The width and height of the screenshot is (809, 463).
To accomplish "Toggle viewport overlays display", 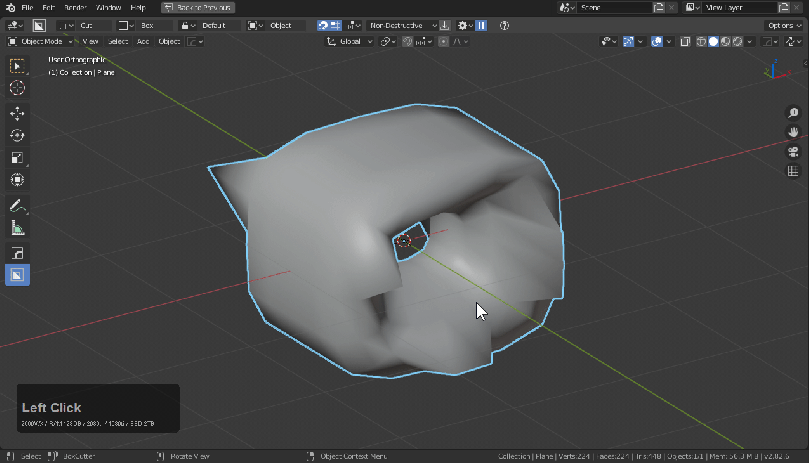I will (658, 42).
